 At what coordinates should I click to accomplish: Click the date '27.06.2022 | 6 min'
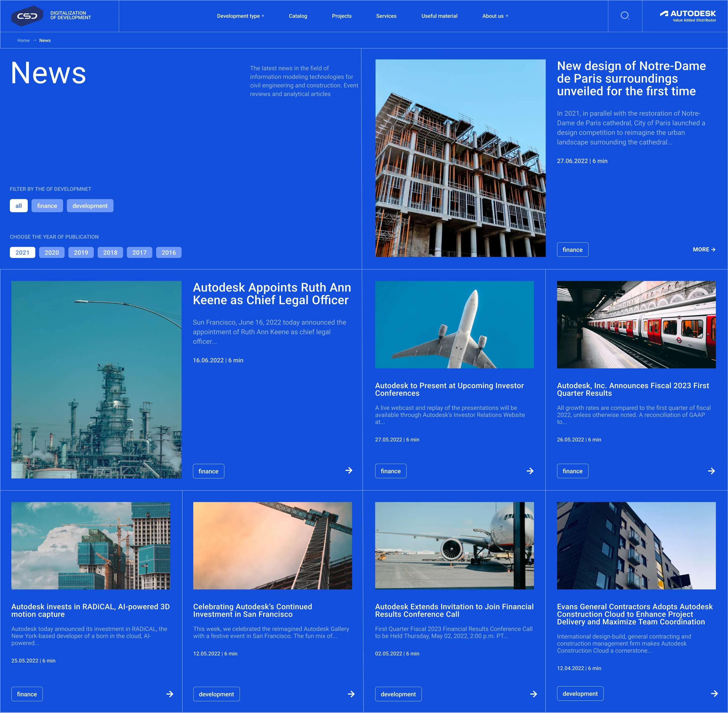(582, 161)
